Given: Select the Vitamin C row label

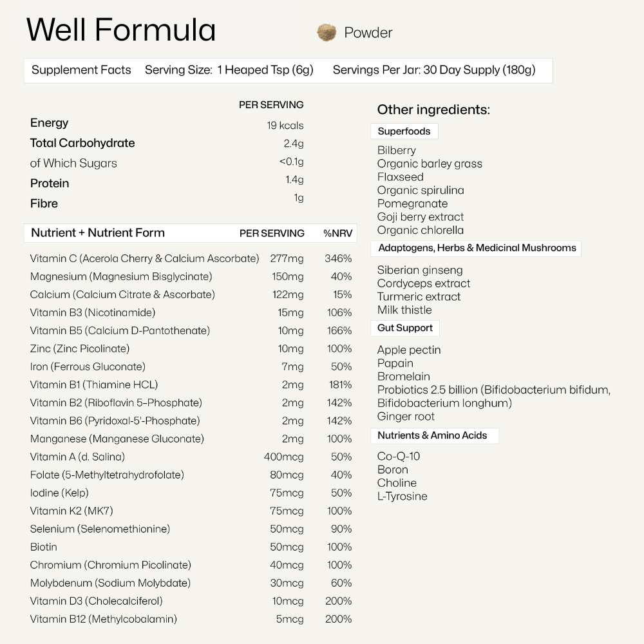Looking at the screenshot, I should coord(144,259).
